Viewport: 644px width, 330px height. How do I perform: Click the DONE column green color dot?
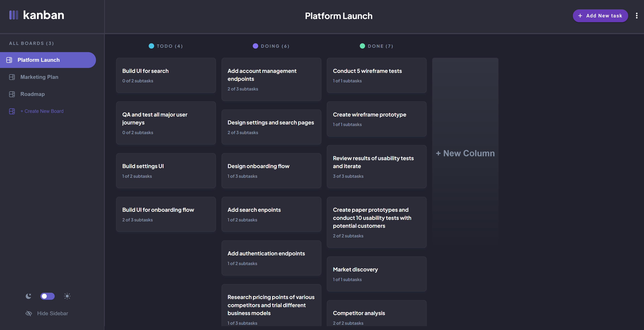(x=362, y=46)
